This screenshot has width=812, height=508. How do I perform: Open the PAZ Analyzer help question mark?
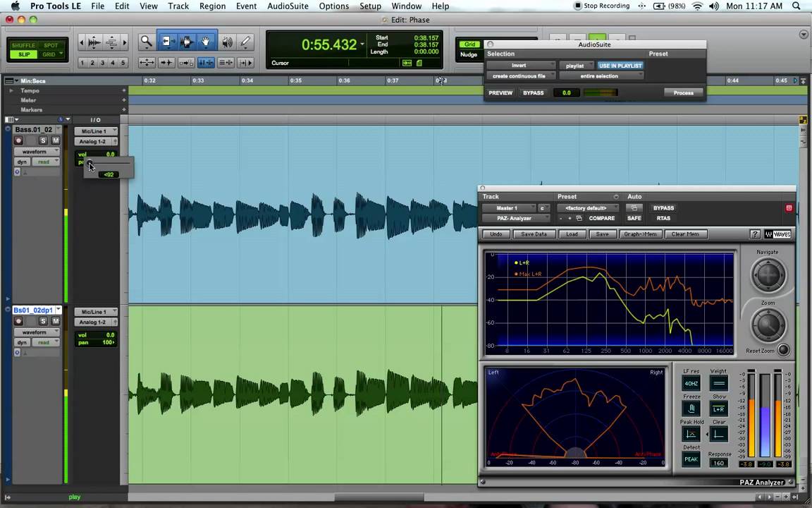click(x=755, y=234)
